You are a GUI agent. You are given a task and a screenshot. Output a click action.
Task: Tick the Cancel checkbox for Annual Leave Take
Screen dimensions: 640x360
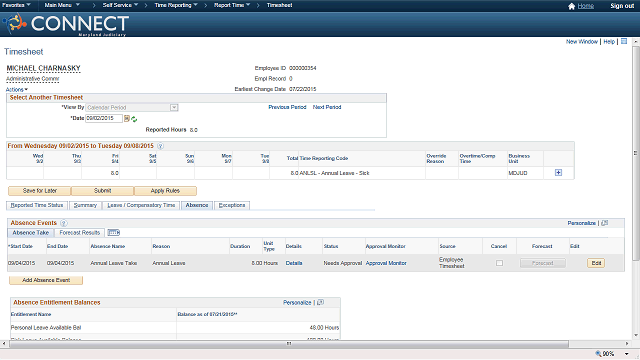499,263
